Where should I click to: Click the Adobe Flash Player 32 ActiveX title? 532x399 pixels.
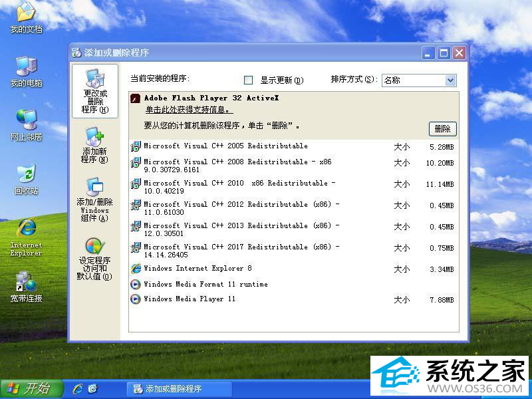211,98
